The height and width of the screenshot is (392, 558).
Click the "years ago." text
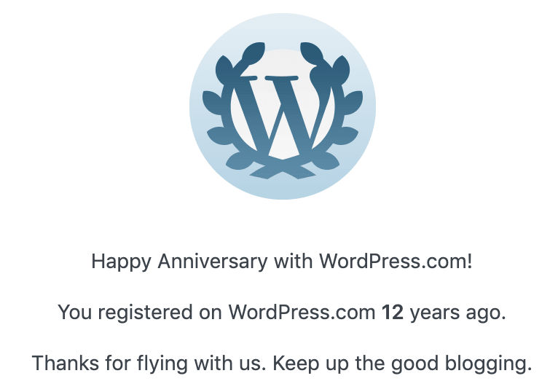[x=457, y=313]
